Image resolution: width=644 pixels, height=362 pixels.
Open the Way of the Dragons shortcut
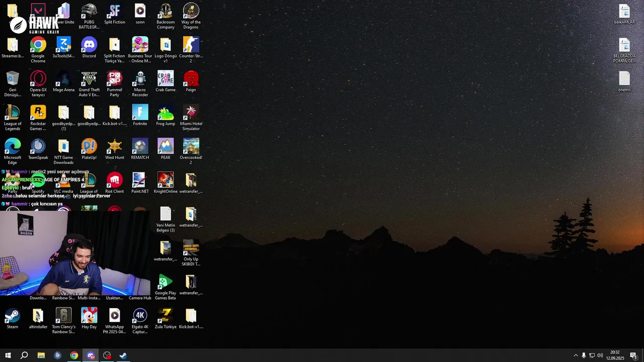[191, 16]
